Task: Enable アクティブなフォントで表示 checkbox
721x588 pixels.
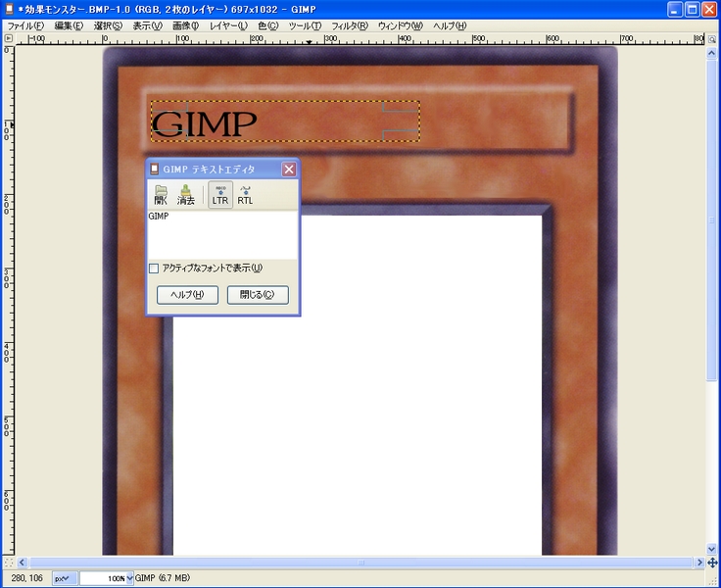Action: [x=154, y=269]
